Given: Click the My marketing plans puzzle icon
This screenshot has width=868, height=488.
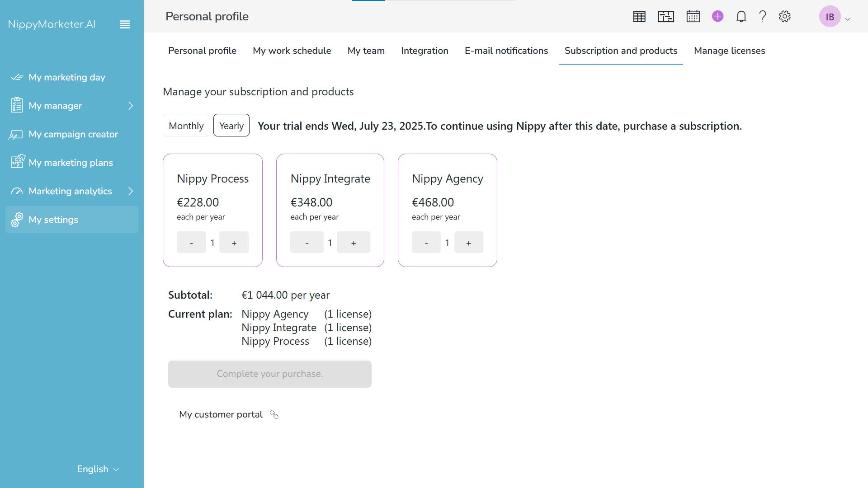Looking at the screenshot, I should point(18,161).
